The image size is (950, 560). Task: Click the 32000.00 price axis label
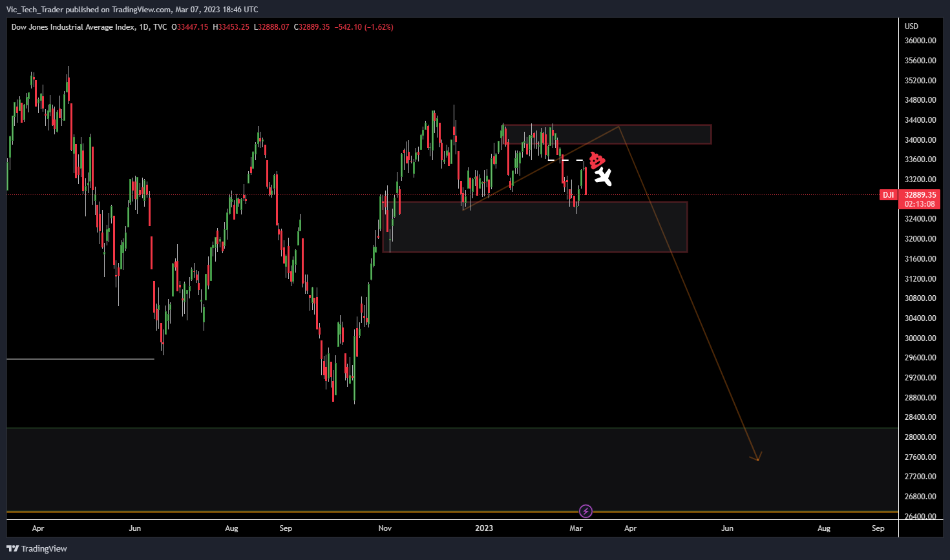920,239
